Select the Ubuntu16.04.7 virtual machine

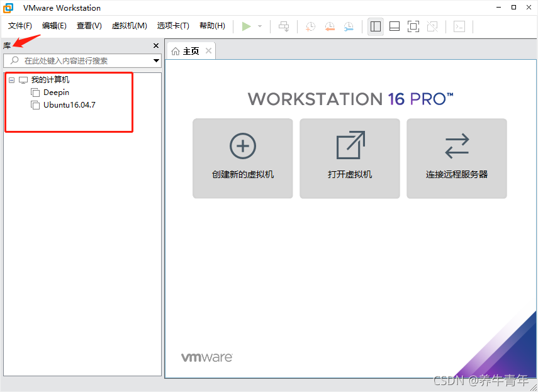coord(69,105)
